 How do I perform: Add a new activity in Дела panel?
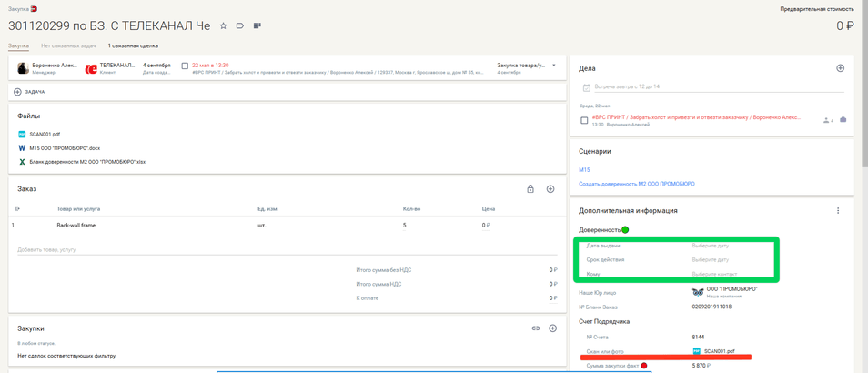[840, 68]
